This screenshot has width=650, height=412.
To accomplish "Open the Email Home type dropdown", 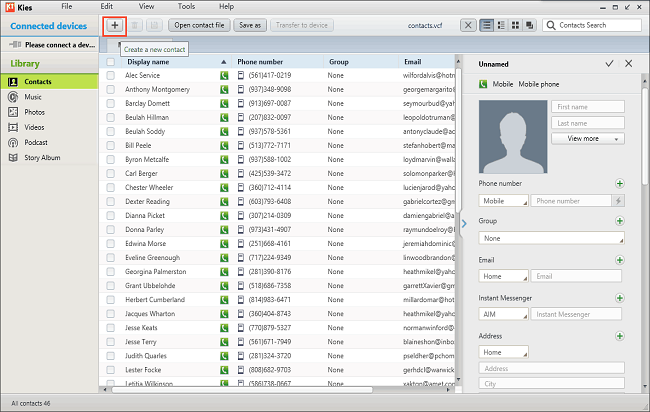I will [x=503, y=276].
